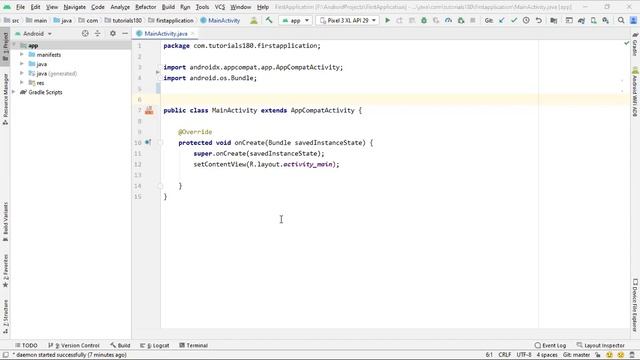Click the firstapplication breadcrumb in navigation bar
Screen dimensions: 640x360
[x=171, y=20]
